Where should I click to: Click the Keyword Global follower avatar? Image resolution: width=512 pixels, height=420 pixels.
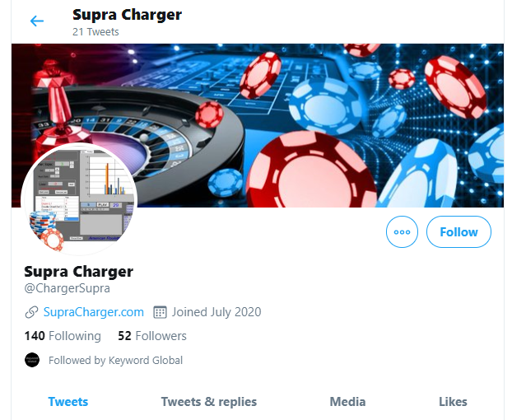pos(32,360)
